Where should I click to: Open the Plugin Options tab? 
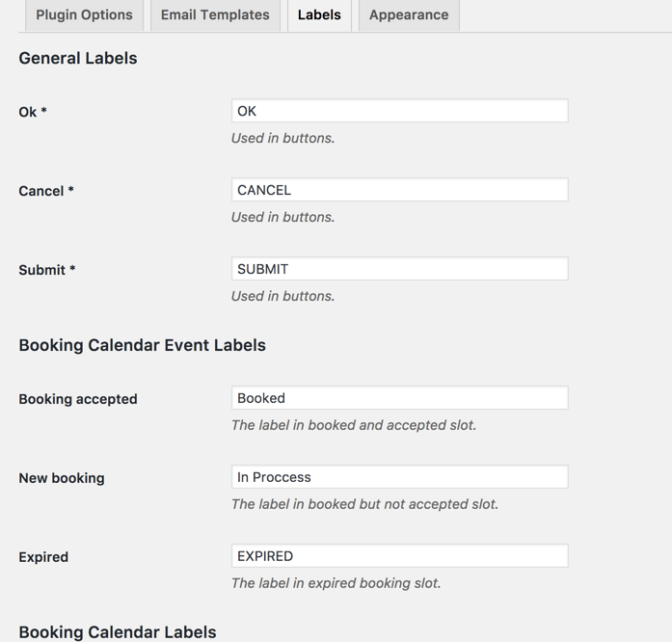84,15
